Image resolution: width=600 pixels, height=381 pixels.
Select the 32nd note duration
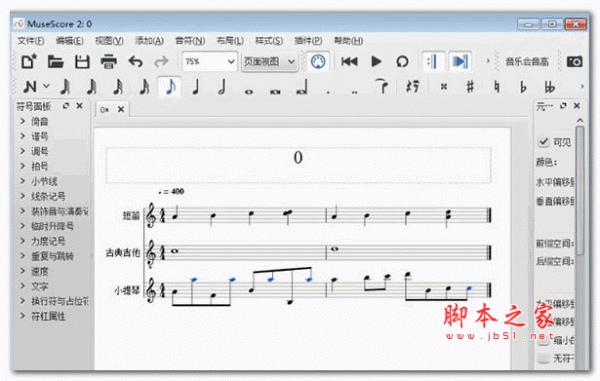[92, 87]
